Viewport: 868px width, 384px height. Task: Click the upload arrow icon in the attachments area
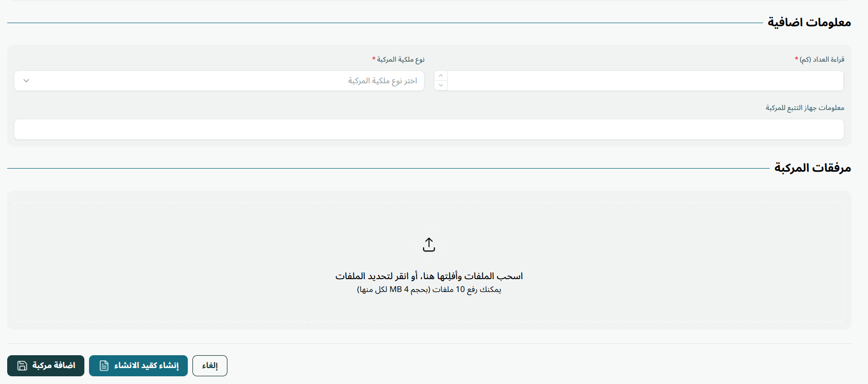click(x=429, y=245)
